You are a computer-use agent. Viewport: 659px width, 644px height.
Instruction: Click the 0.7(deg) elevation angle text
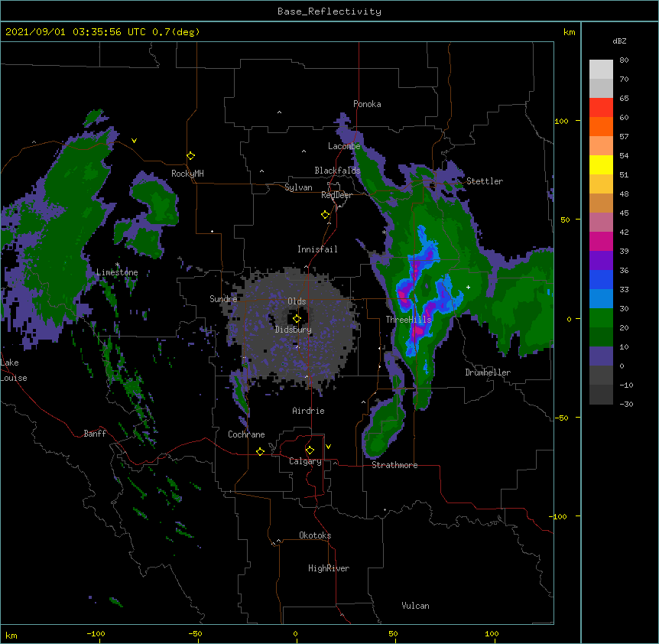pos(176,32)
